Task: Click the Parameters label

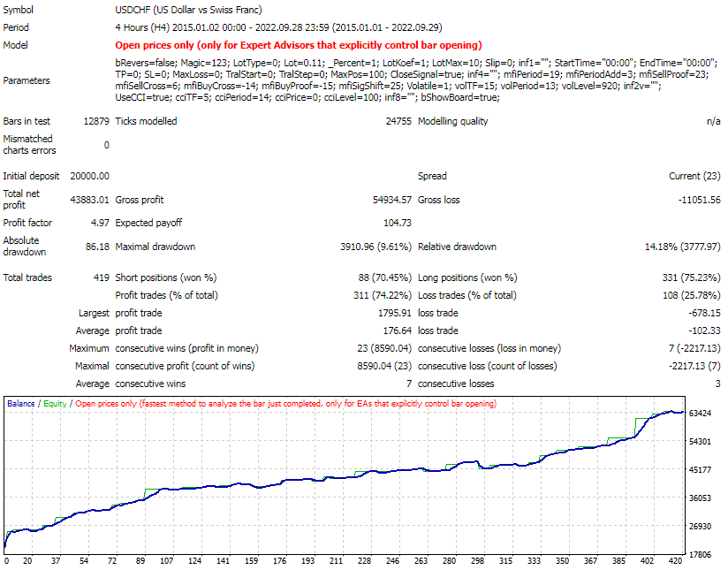Action: coord(26,80)
